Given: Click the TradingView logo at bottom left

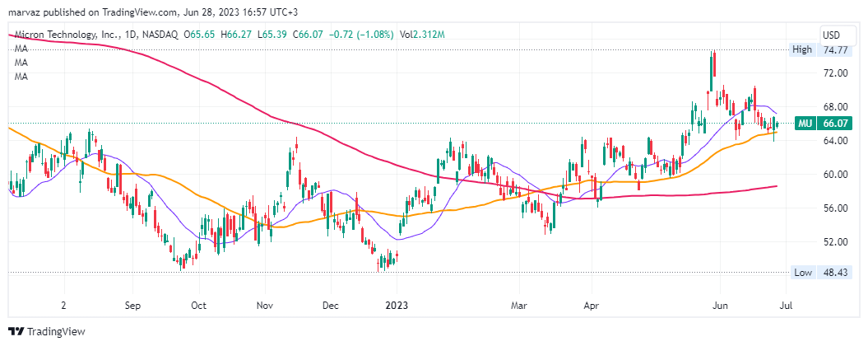Looking at the screenshot, I should tap(48, 331).
